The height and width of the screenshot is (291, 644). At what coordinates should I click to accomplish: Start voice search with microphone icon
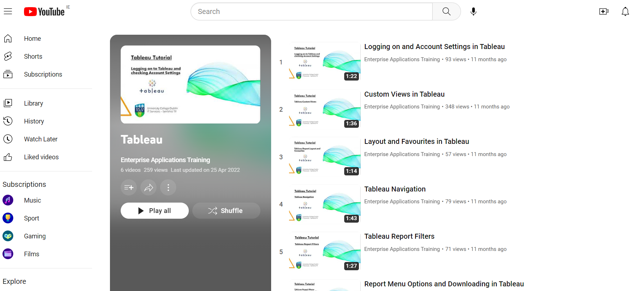(473, 11)
